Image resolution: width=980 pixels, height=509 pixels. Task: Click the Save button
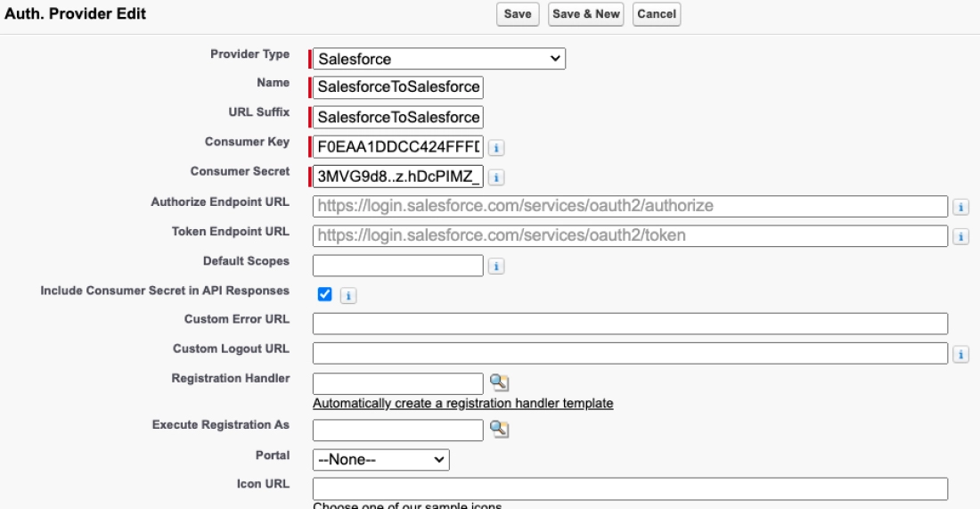(x=518, y=14)
